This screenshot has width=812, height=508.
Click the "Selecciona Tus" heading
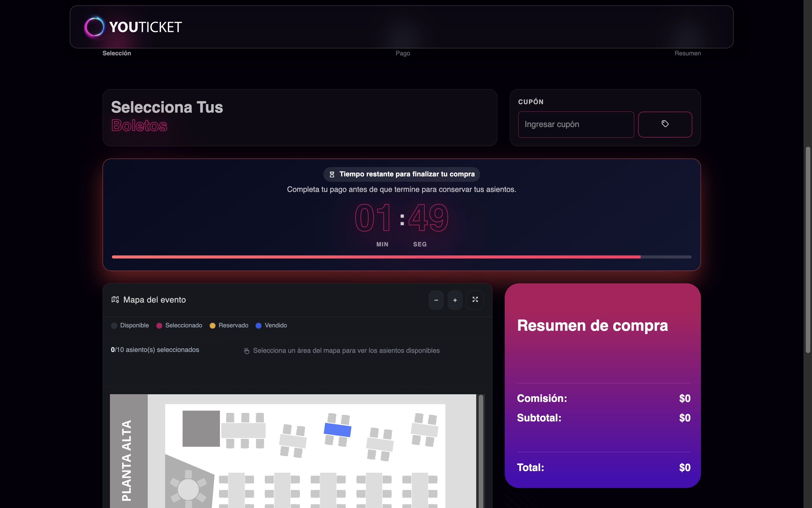[167, 108]
